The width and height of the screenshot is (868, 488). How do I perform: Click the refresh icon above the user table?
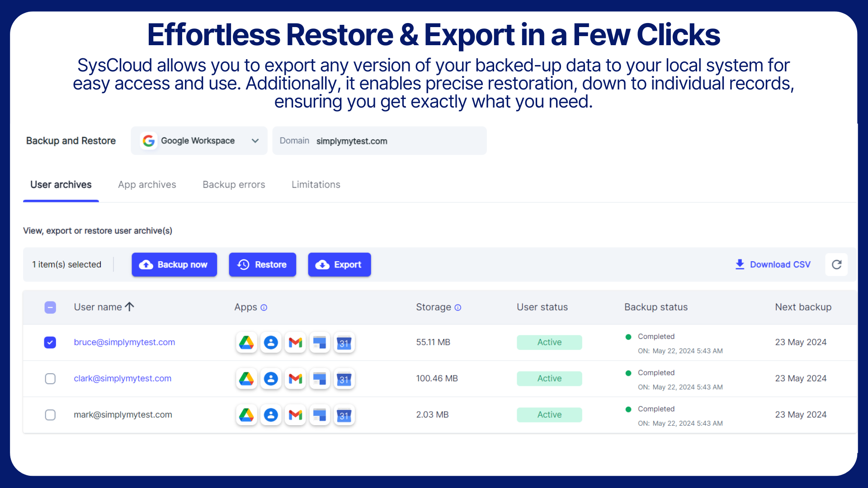point(836,264)
